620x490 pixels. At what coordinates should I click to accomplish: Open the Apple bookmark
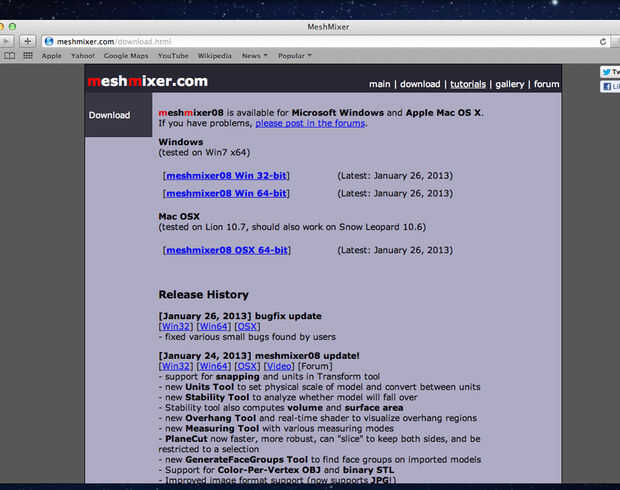[x=52, y=56]
